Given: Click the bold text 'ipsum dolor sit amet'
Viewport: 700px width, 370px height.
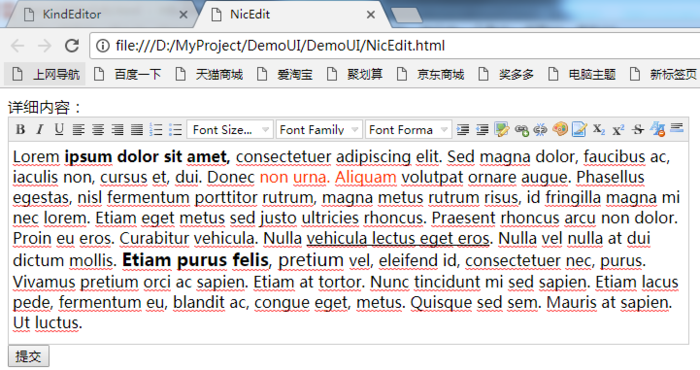Looking at the screenshot, I should point(147,157).
